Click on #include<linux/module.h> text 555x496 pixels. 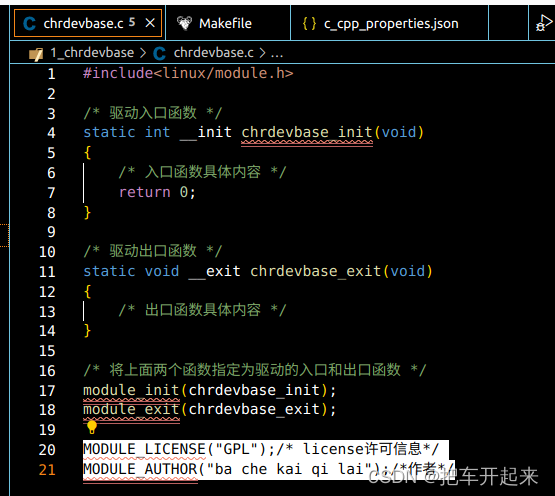coord(188,73)
